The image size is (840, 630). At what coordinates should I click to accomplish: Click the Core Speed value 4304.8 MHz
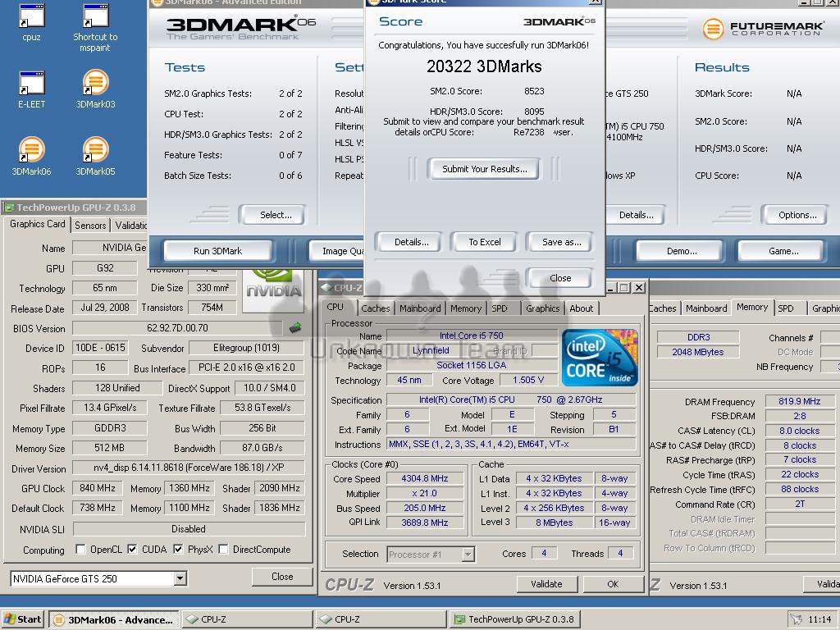(425, 478)
